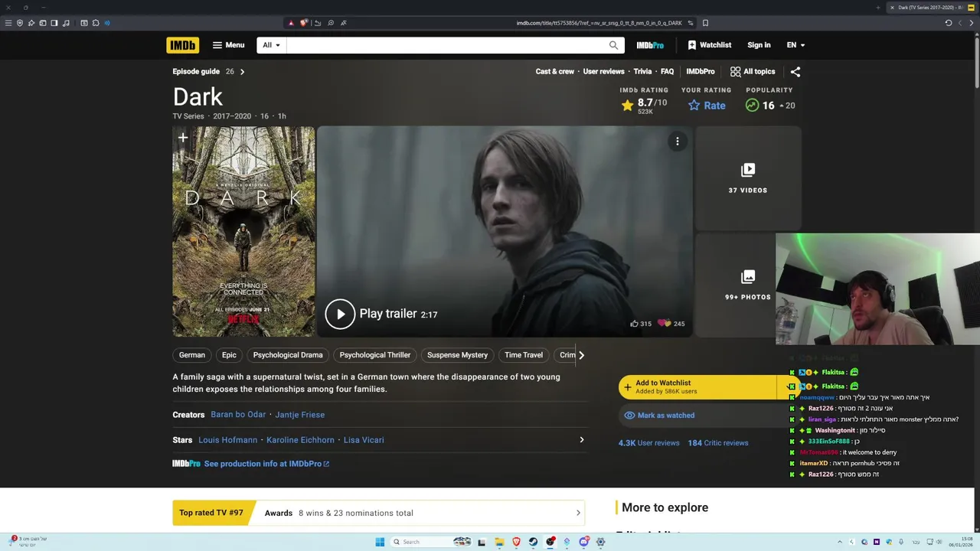
Task: Click the browser shield icon in toolbar
Action: click(20, 23)
